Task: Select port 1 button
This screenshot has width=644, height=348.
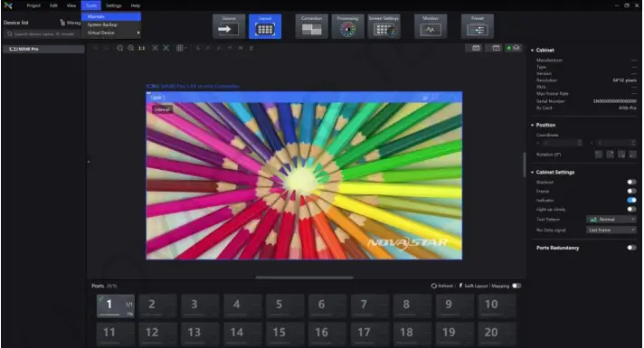Action: [116, 306]
